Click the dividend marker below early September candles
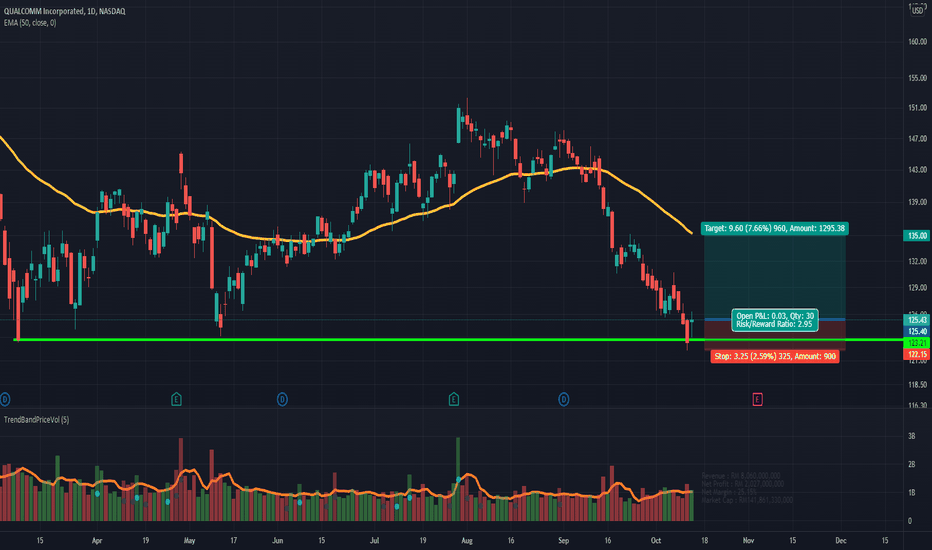 563,399
